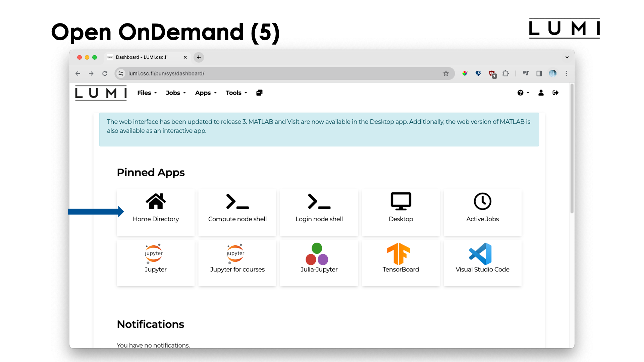Go back with the browser back arrow

(x=78, y=73)
